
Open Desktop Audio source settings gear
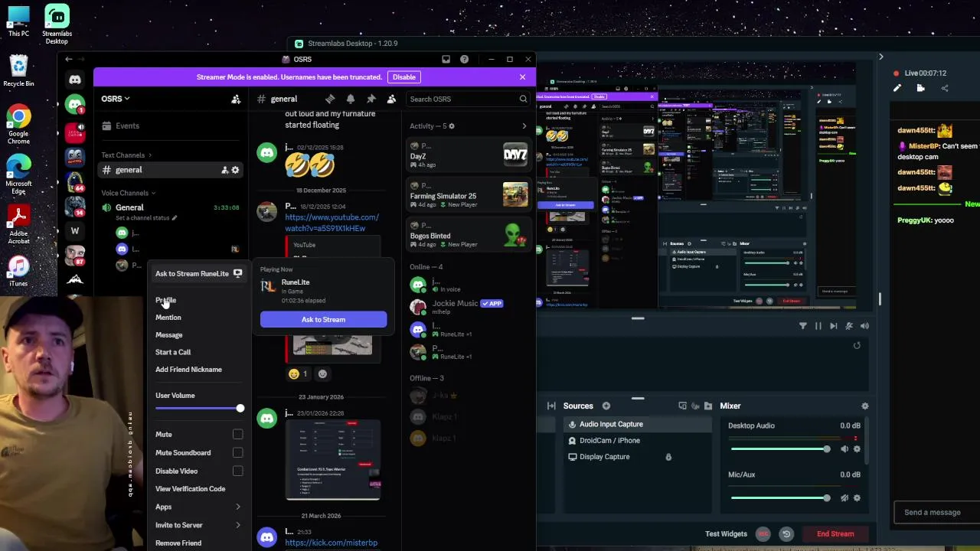pyautogui.click(x=857, y=449)
